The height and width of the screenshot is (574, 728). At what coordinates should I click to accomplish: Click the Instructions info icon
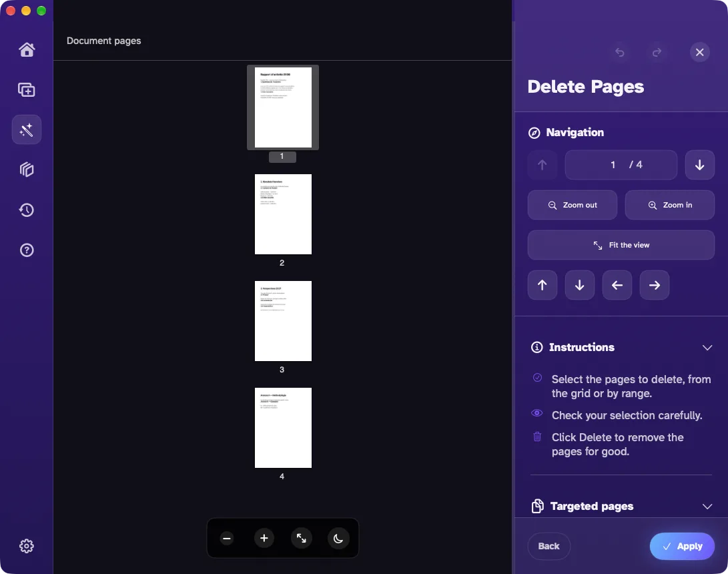coord(536,347)
